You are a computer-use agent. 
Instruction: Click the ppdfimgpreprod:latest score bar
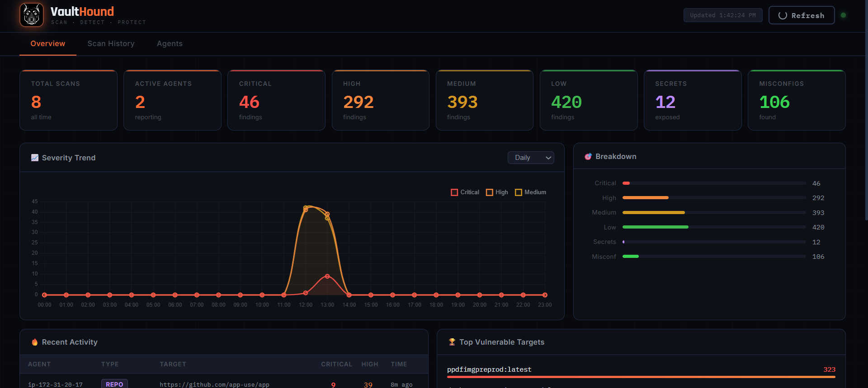click(x=641, y=377)
